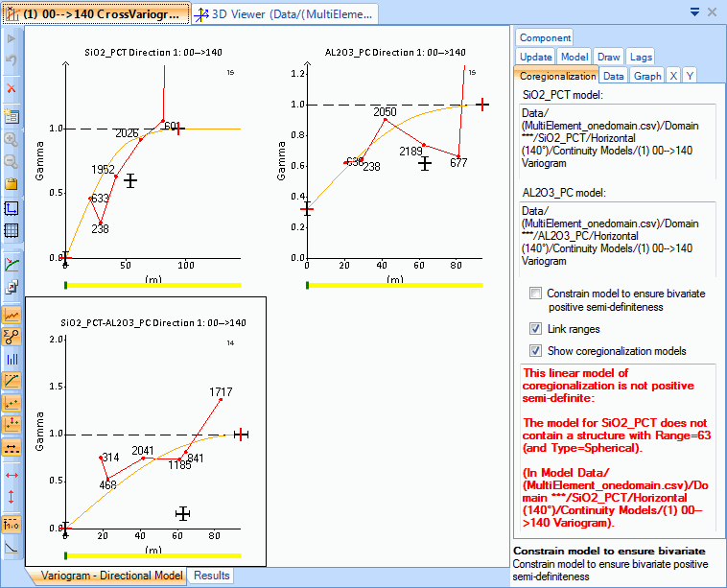Click the sigma statistics icon in left toolbar
The width and height of the screenshot is (727, 588).
12,337
